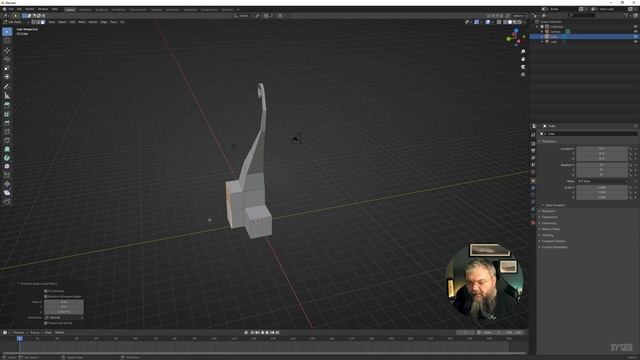
Task: Toggle Proportional Editing checkbox
Action: click(x=46, y=323)
